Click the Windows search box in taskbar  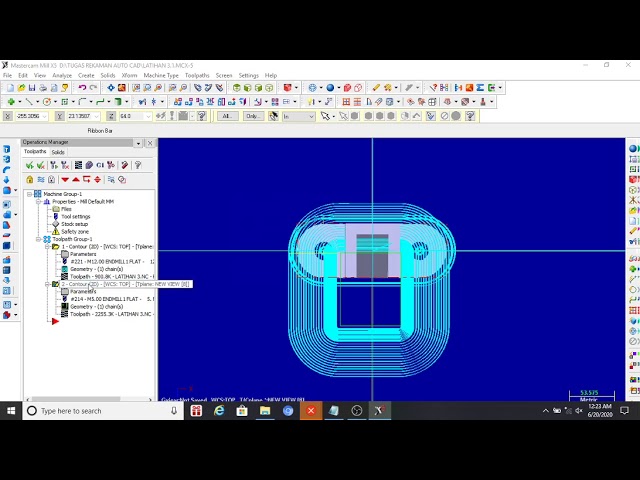coord(103,411)
